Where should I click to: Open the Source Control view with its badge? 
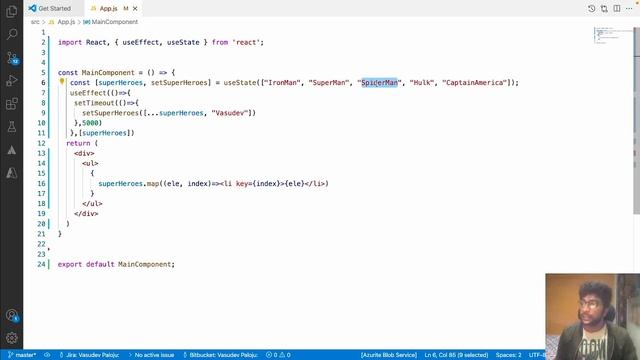12,58
